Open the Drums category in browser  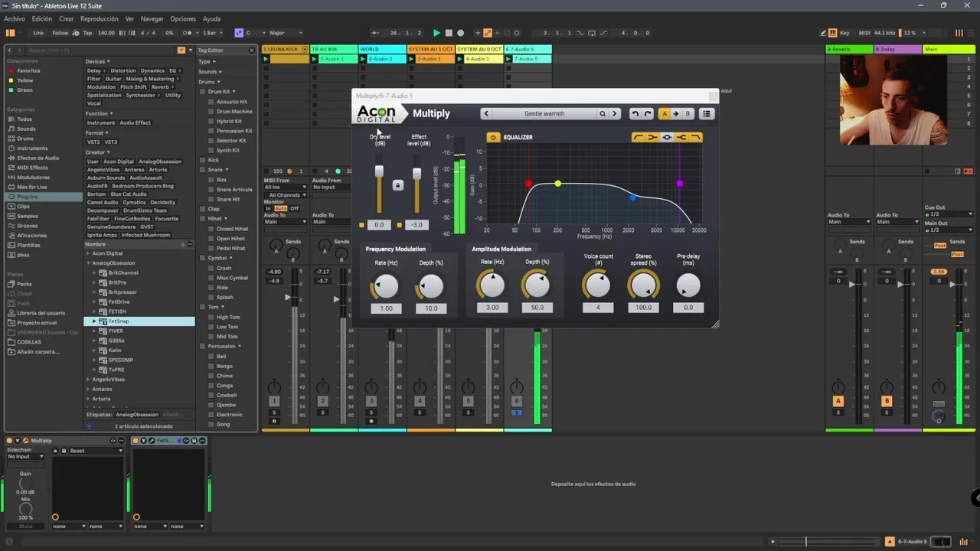click(25, 139)
